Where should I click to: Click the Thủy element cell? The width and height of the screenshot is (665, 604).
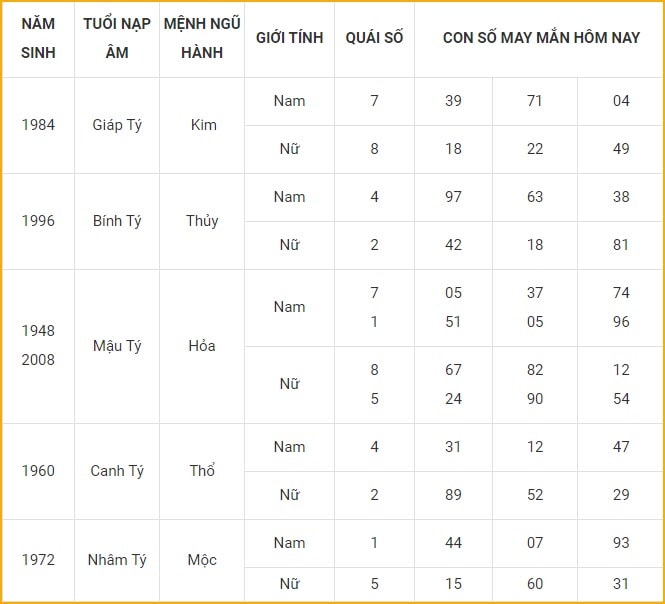(202, 221)
